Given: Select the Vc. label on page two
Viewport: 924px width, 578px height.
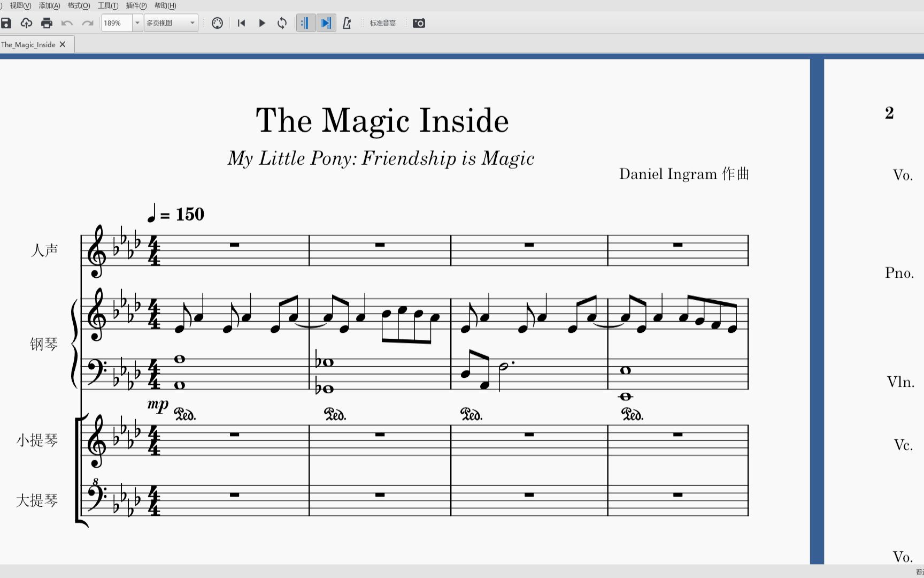Looking at the screenshot, I should coord(903,445).
